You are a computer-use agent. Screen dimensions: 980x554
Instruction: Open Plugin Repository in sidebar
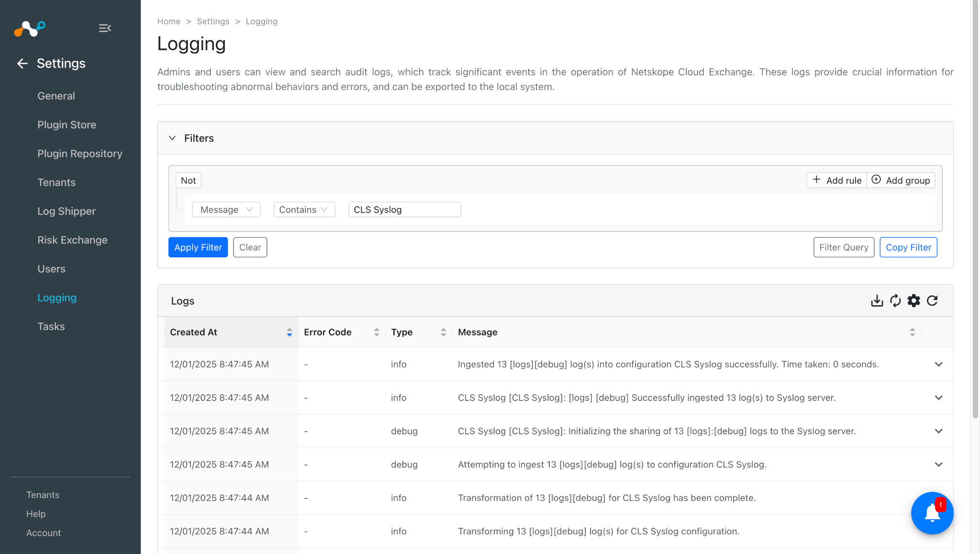pos(80,154)
